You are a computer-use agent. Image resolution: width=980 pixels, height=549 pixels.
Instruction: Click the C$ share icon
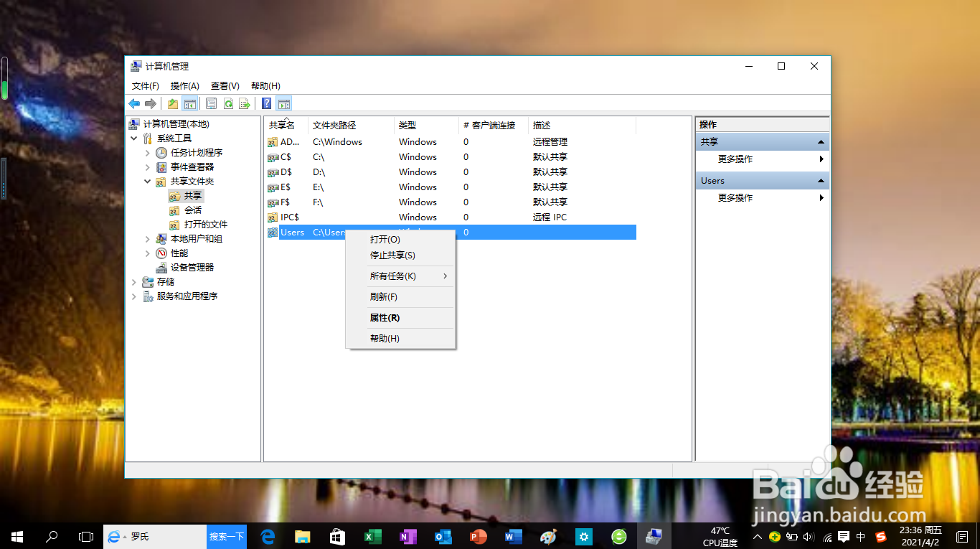click(273, 157)
